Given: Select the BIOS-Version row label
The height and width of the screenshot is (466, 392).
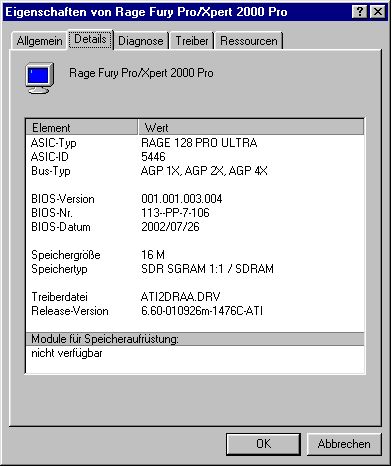Looking at the screenshot, I should pos(63,199).
